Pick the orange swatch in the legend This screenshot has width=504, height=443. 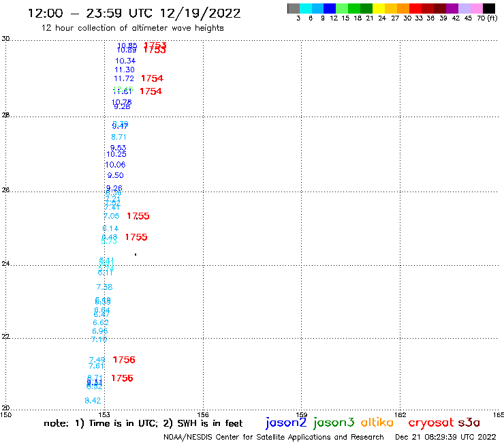403,8
